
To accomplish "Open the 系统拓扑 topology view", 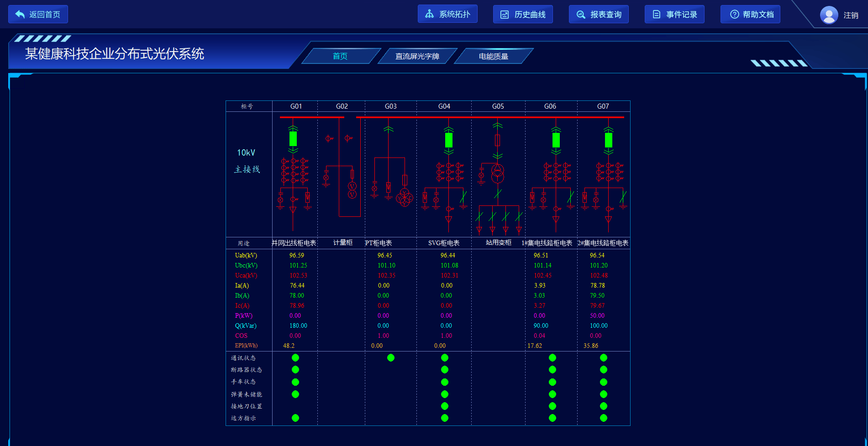I will (447, 14).
